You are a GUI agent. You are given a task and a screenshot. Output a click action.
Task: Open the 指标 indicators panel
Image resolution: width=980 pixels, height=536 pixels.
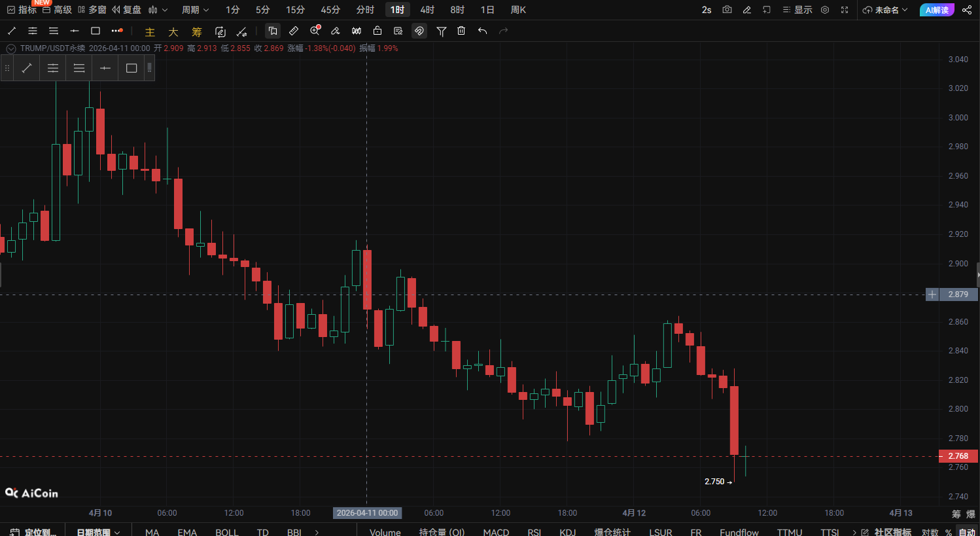pyautogui.click(x=22, y=10)
